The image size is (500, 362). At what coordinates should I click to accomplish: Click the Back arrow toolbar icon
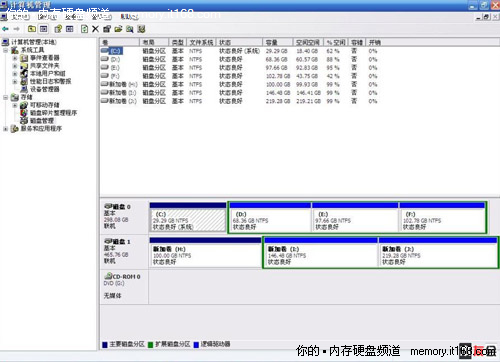[x=5, y=29]
